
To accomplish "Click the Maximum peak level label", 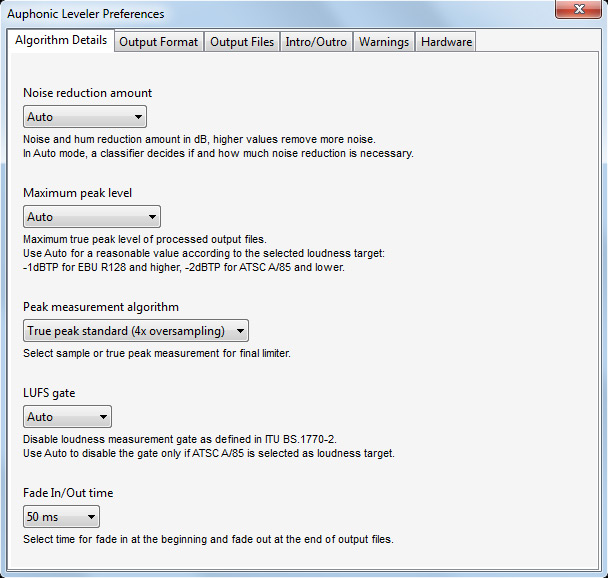I will click(78, 193).
